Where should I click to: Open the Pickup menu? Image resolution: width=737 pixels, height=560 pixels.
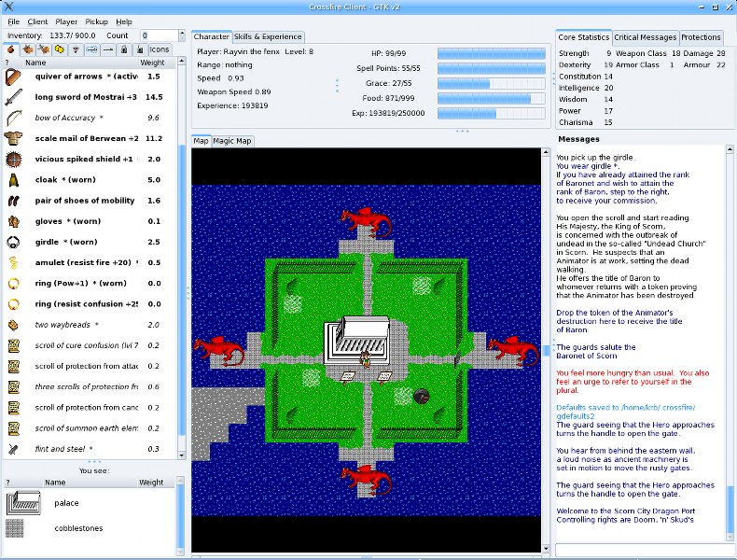96,21
